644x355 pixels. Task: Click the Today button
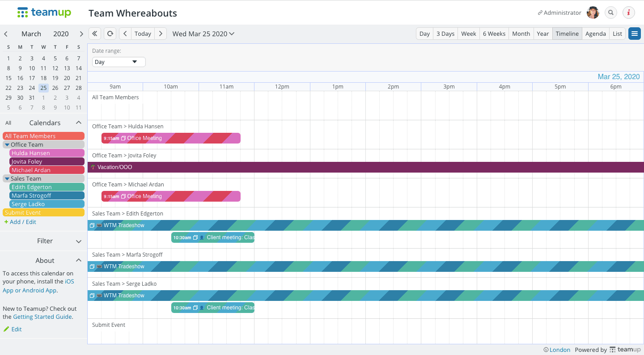[x=143, y=34]
